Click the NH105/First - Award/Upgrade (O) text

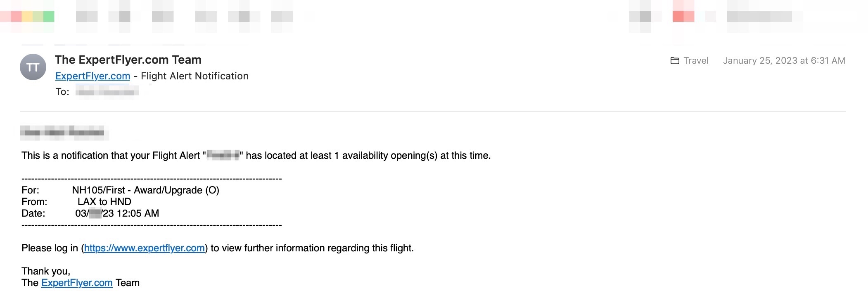[145, 190]
